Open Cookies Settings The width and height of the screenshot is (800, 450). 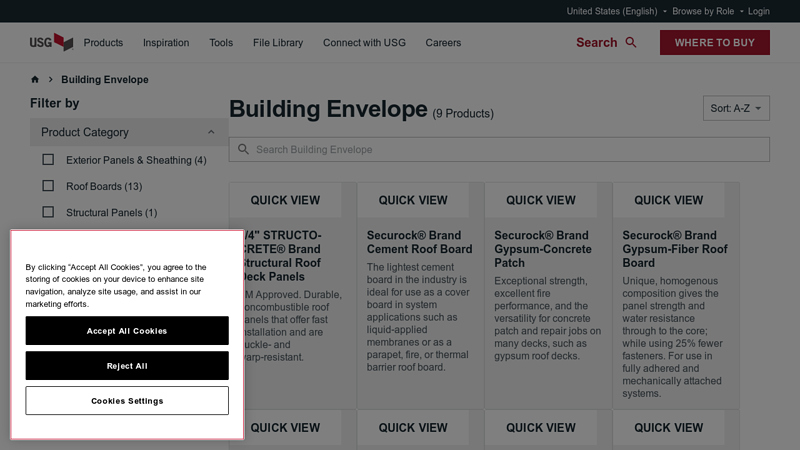tap(127, 401)
